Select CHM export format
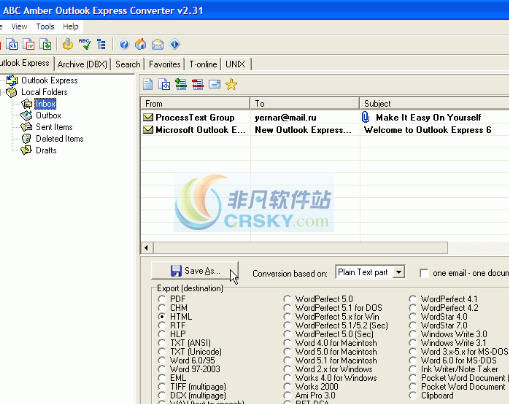Screen dimensions: 509x404 161,308
